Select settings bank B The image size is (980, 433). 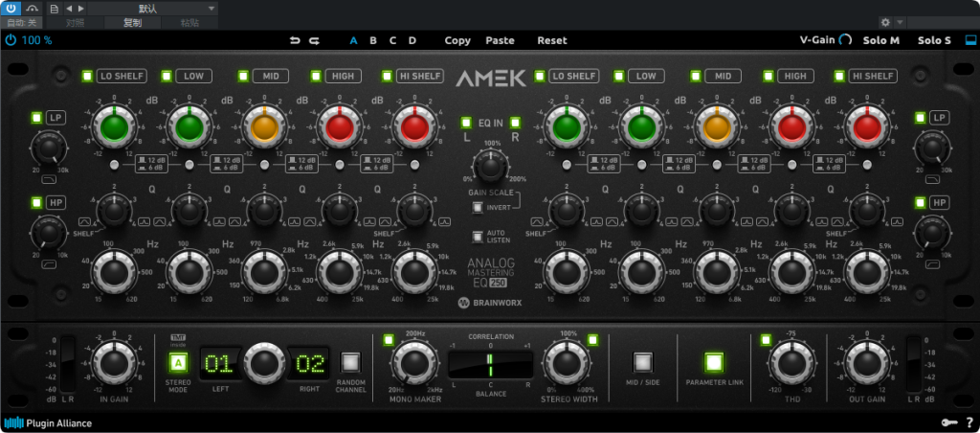tap(373, 40)
